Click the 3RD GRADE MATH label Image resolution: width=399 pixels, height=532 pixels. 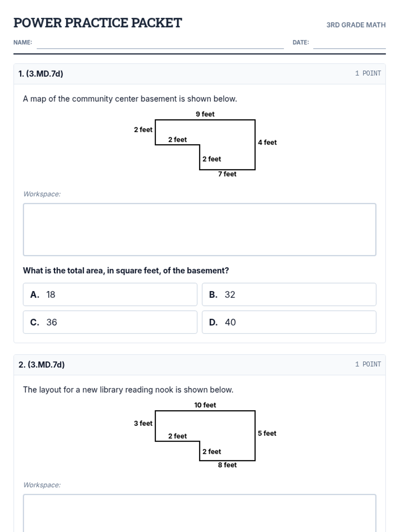point(356,25)
